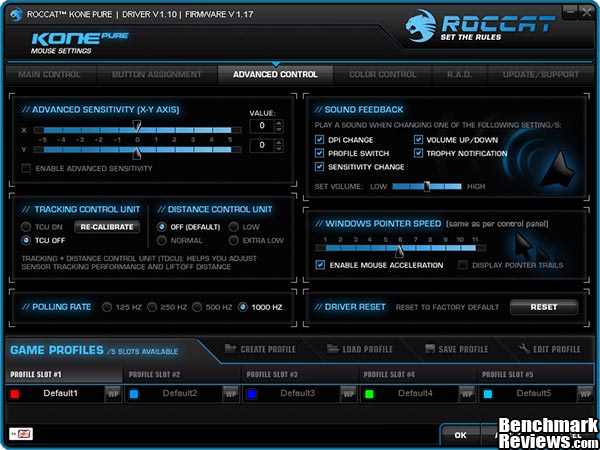Click the WP button for Default2
The height and width of the screenshot is (450, 600).
tap(230, 394)
